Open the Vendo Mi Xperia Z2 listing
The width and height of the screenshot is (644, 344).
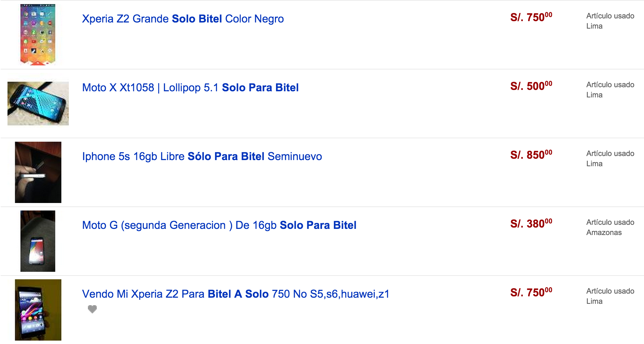tap(236, 294)
